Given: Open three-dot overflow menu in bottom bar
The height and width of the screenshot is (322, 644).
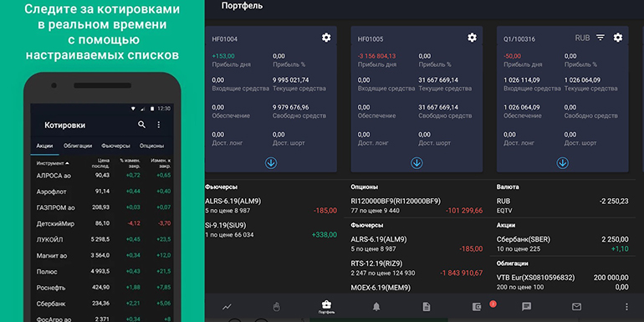Looking at the screenshot, I should click(626, 307).
